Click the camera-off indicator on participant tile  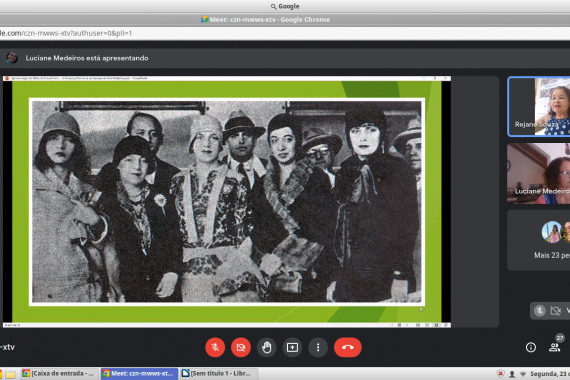(x=555, y=311)
